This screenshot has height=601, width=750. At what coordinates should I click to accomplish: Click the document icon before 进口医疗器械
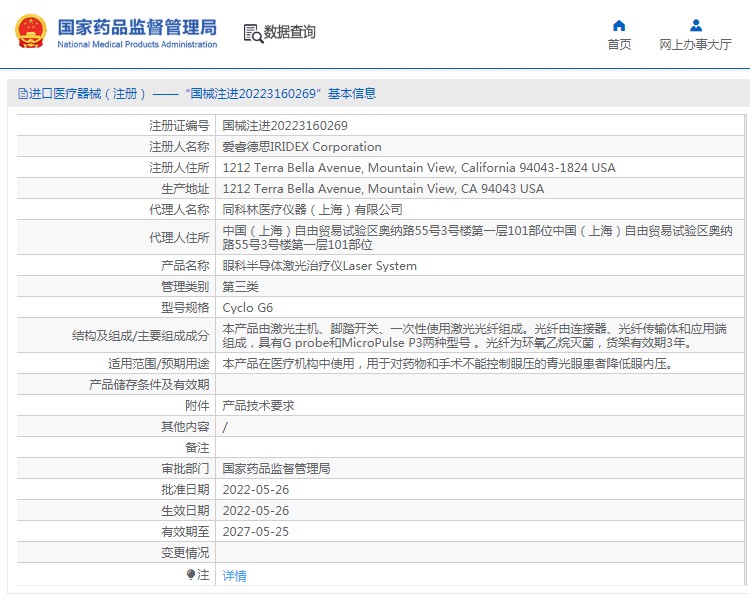[x=22, y=94]
